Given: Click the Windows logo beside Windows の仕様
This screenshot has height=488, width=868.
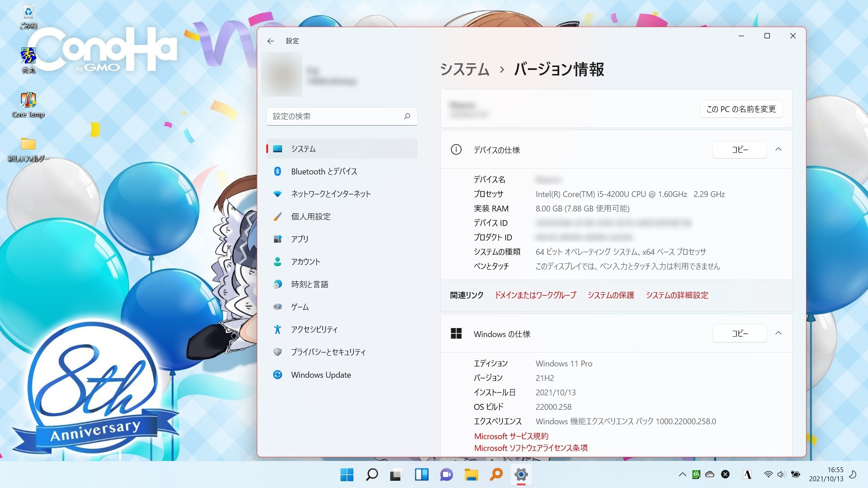Looking at the screenshot, I should pos(456,333).
